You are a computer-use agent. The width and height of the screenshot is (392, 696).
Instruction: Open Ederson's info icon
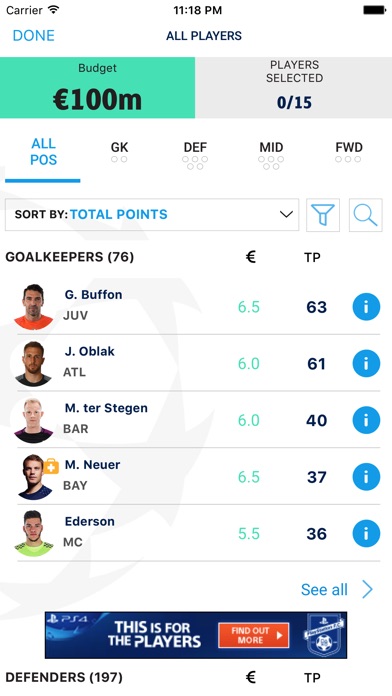366,534
